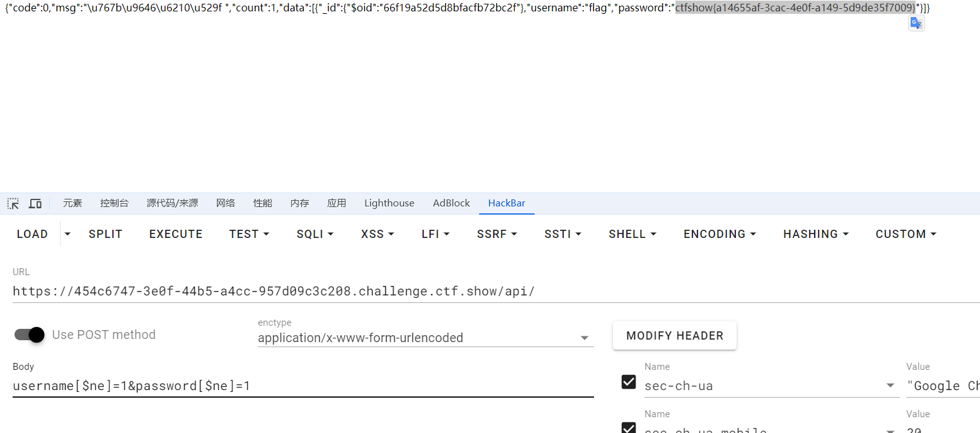980x433 pixels.
Task: Click the Google Translate icon
Action: pyautogui.click(x=916, y=23)
